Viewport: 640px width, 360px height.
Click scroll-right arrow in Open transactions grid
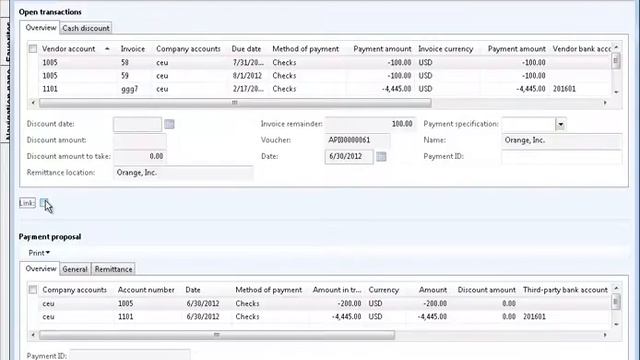pos(605,103)
